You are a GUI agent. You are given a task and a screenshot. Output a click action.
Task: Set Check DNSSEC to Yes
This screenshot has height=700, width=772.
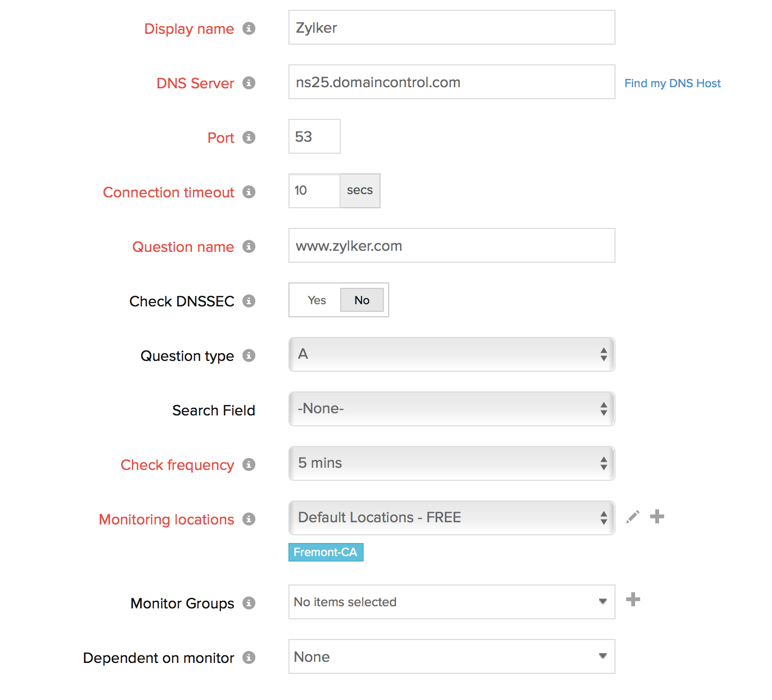pos(316,300)
